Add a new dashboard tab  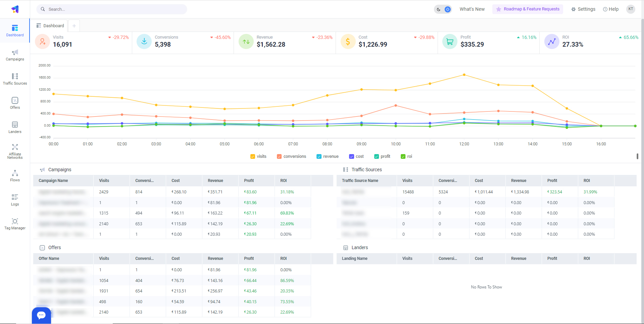74,26
